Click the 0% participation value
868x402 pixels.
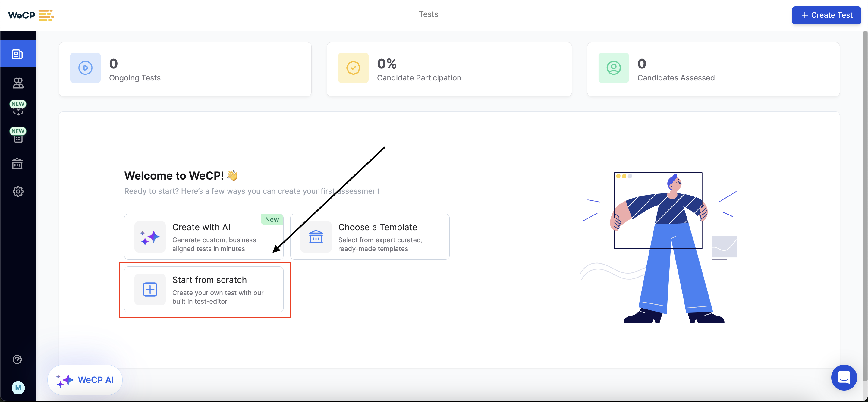tap(386, 64)
